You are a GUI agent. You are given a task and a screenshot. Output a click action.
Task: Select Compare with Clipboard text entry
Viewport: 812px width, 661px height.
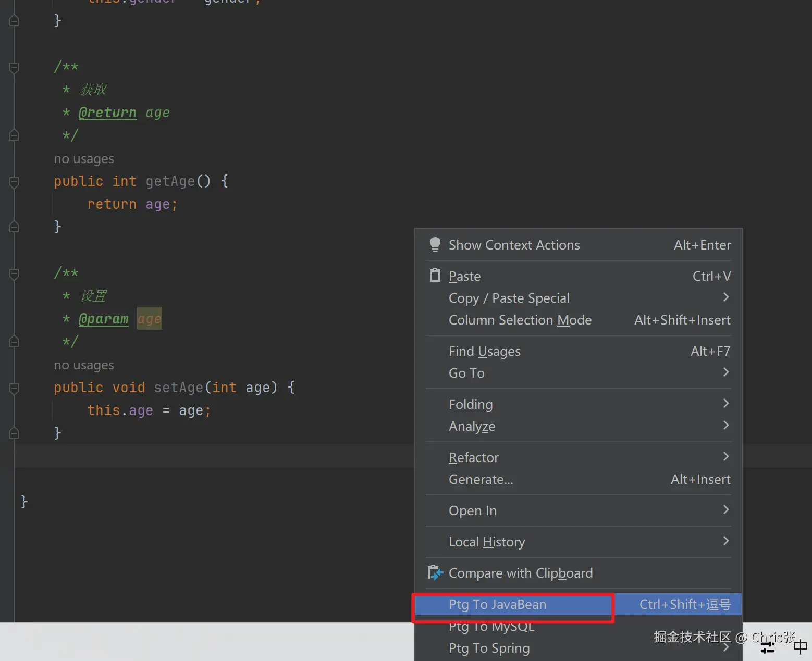point(521,573)
